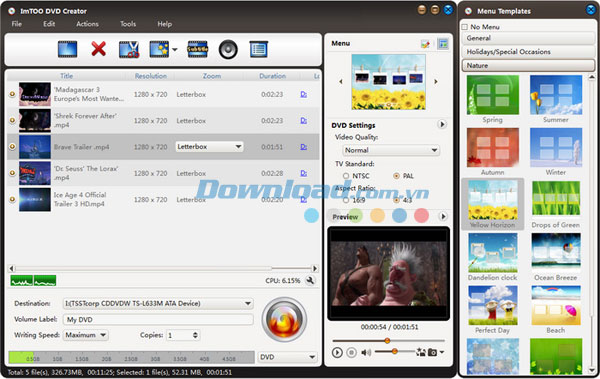
Task: Click the Subtitle toolbar icon
Action: (x=197, y=49)
